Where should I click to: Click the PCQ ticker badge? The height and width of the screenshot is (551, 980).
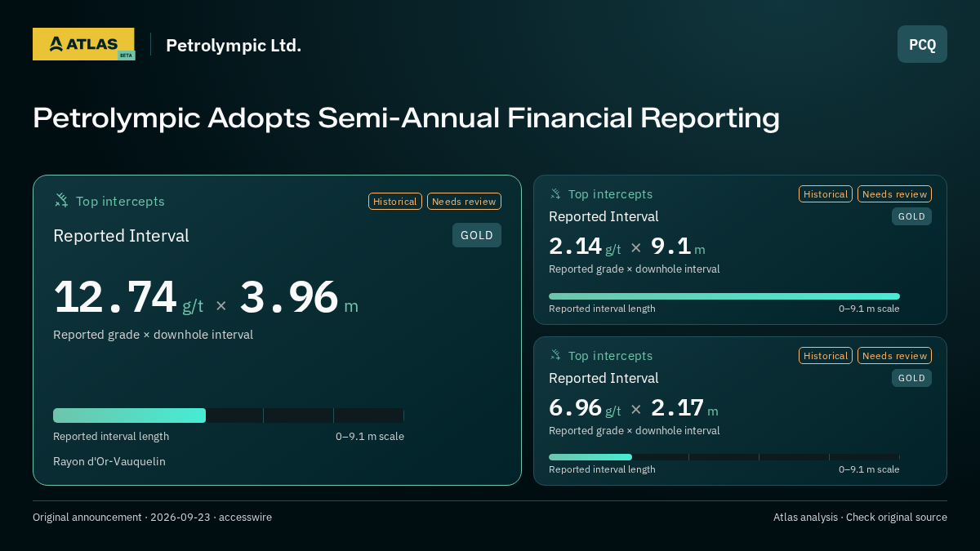[x=922, y=44]
